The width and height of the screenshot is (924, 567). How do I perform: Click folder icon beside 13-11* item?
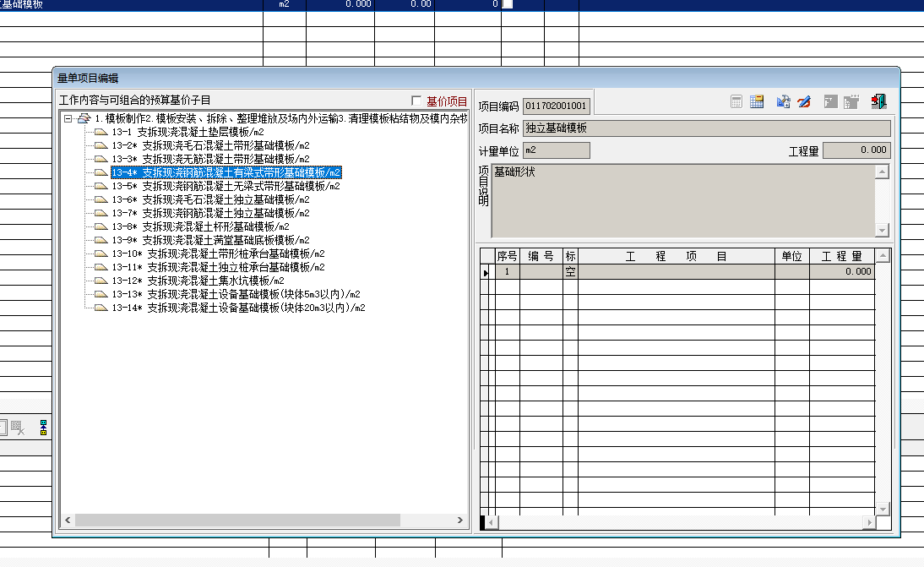pos(101,267)
